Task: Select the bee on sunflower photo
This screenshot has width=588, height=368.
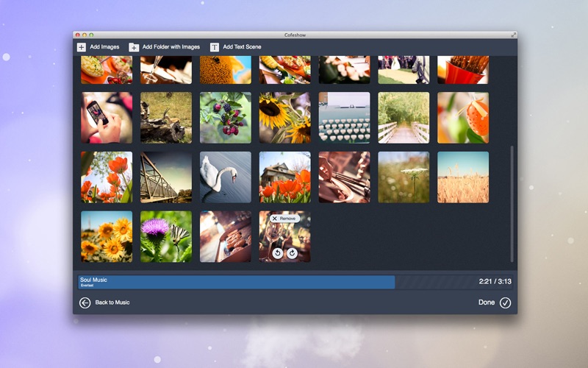Action: pos(226,70)
